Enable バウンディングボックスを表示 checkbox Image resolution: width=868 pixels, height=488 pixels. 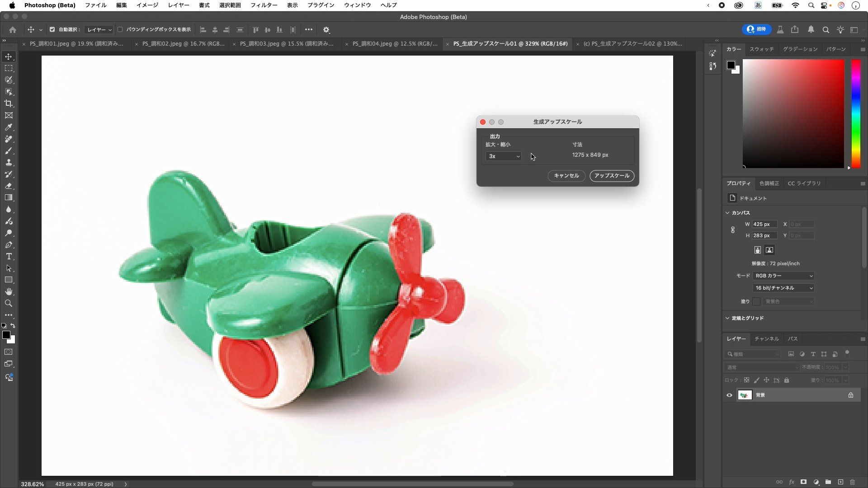[x=120, y=29]
